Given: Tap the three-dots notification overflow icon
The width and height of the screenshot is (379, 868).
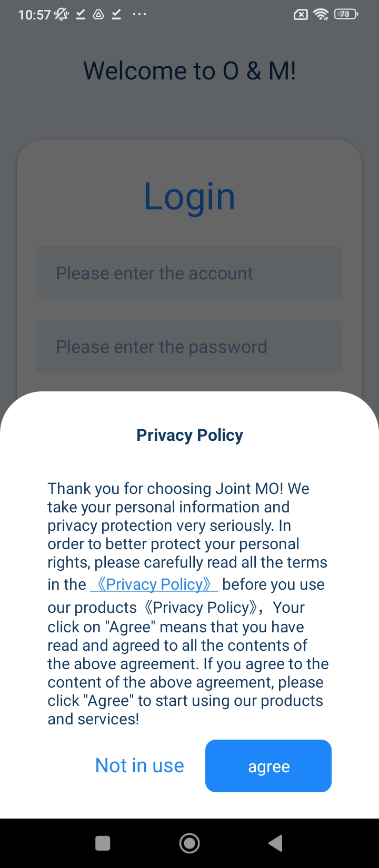Looking at the screenshot, I should [x=139, y=14].
